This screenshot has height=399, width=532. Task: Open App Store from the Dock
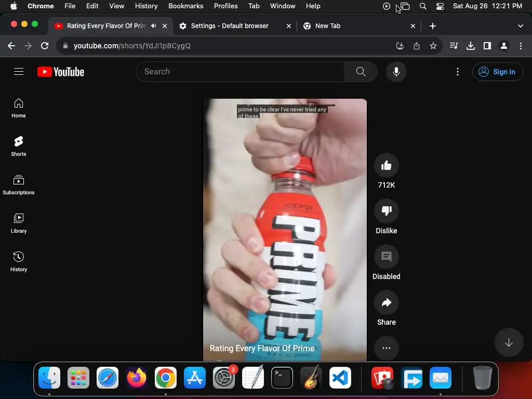pos(195,378)
